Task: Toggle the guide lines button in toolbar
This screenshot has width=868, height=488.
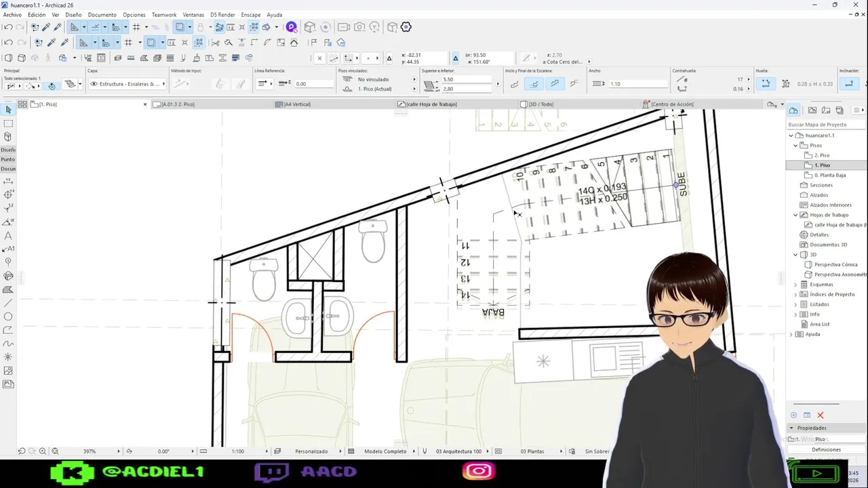Action: (x=95, y=27)
